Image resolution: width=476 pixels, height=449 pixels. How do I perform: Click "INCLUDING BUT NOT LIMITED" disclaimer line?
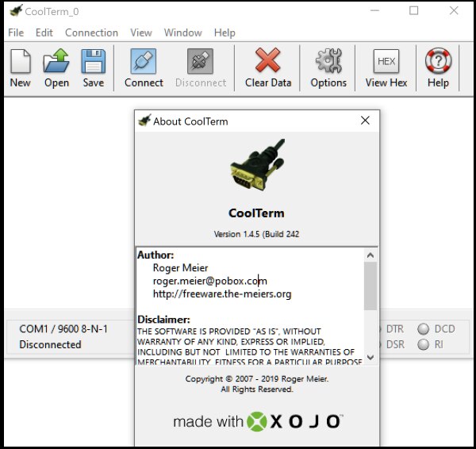pos(246,352)
